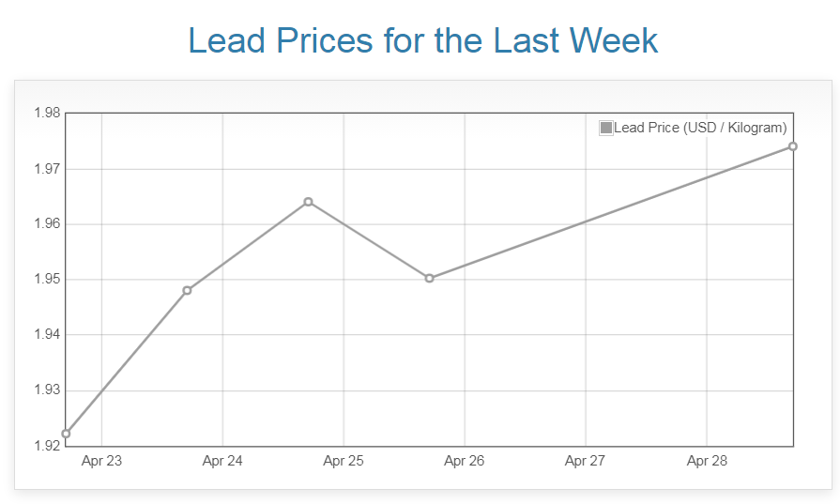Pick the data point near 1.95 before Apr 26
Viewport: 840px width, 504px height.
[x=429, y=278]
